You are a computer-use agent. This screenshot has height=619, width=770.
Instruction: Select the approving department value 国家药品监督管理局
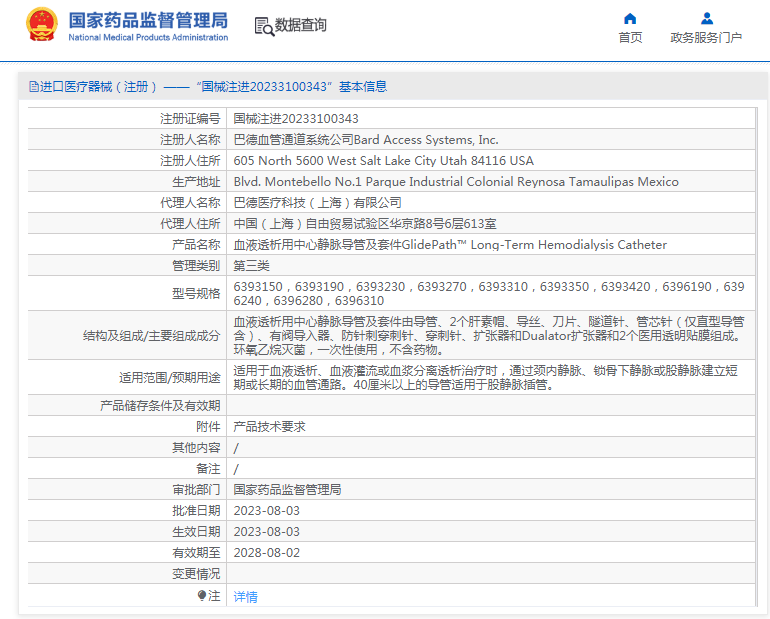pyautogui.click(x=287, y=490)
